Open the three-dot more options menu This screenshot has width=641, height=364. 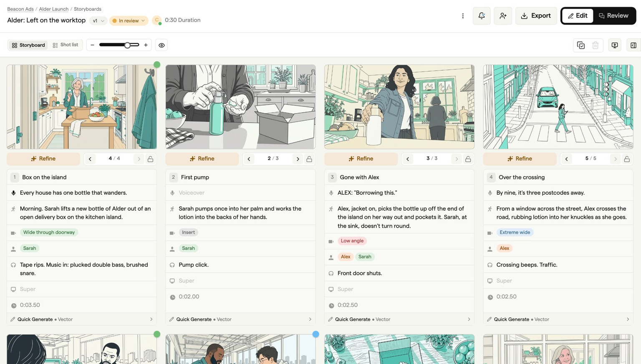(463, 16)
